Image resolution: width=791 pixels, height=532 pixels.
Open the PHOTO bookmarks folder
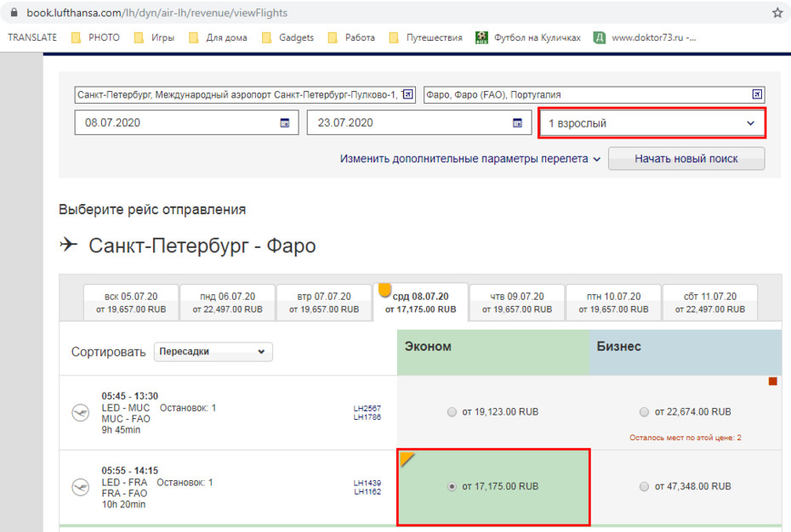95,37
